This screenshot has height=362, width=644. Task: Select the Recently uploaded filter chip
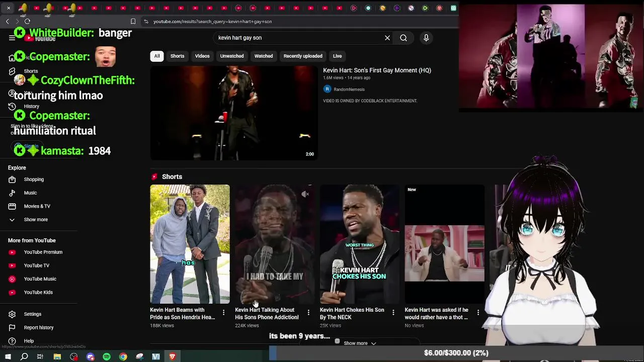303,56
